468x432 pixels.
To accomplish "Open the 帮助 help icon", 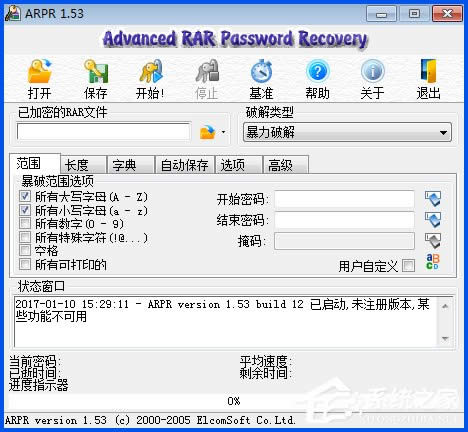I will pos(317,71).
